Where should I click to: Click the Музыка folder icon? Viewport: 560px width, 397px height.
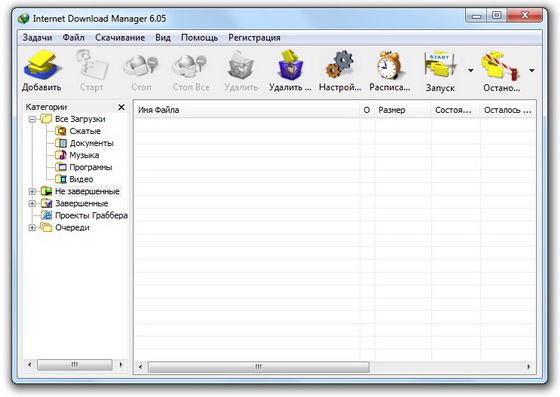(x=61, y=155)
